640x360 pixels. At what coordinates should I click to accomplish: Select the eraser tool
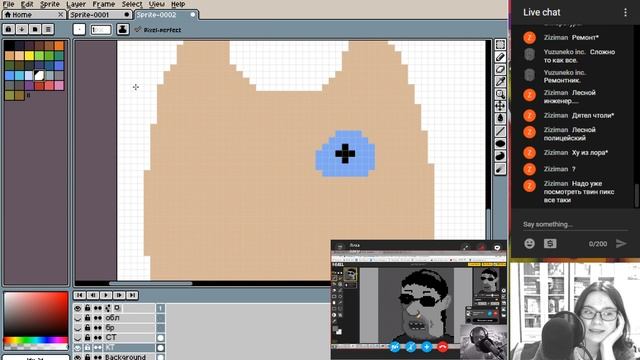tap(500, 69)
